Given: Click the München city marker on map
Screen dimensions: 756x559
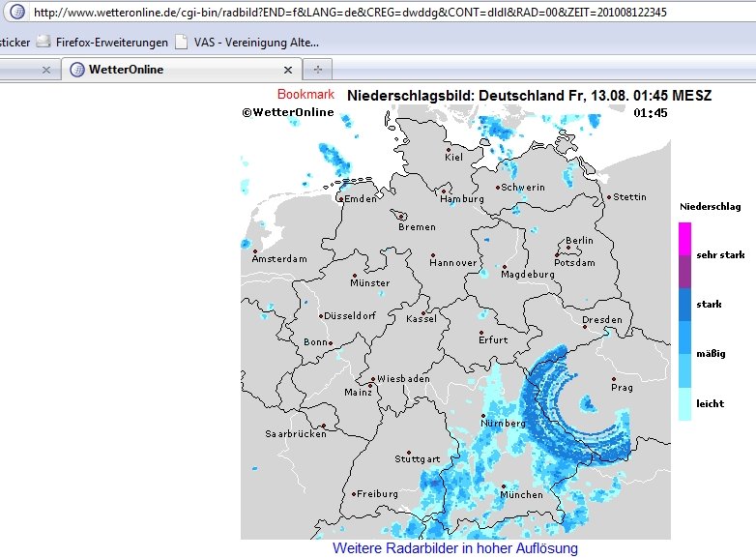Looking at the screenshot, I should pos(504,486).
